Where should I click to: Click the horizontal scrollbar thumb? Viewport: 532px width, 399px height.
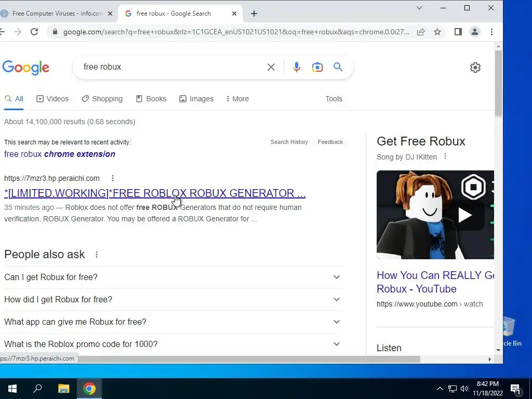tap(249, 359)
